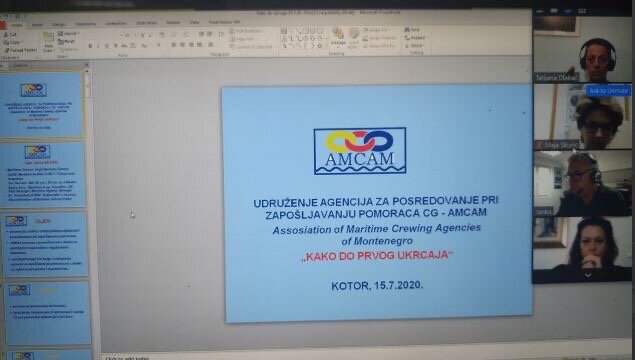Click the Replace button in Editing group
The width and height of the screenshot is (635, 360).
[x=416, y=38]
